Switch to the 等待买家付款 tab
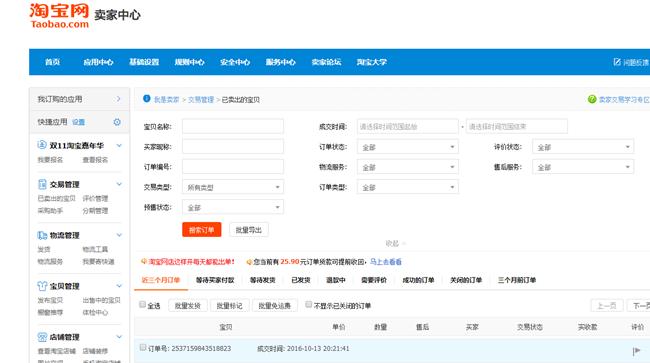The height and width of the screenshot is (363, 650). tap(215, 280)
